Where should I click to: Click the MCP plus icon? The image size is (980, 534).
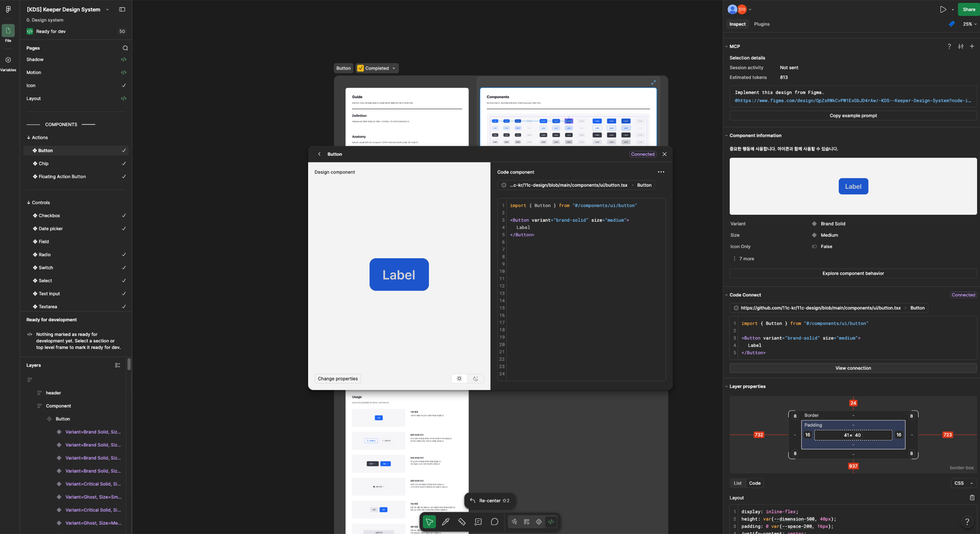972,46
